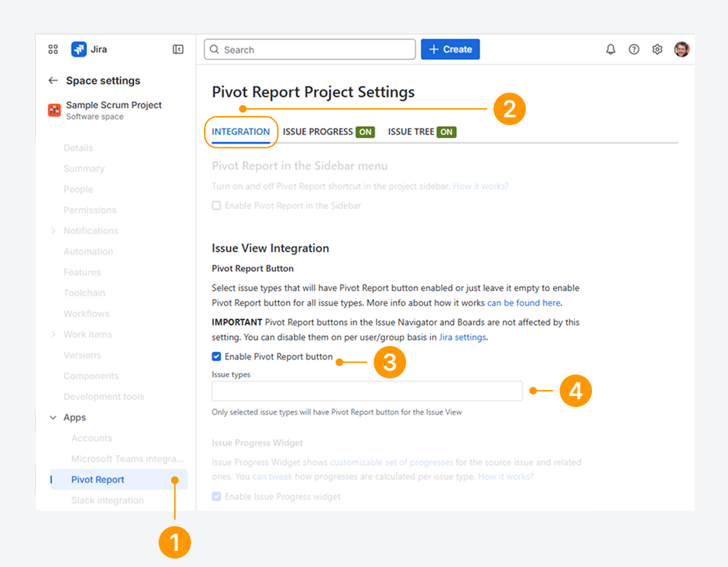Open Accounts under Apps
Viewport: 728px width, 567px height.
[91, 438]
